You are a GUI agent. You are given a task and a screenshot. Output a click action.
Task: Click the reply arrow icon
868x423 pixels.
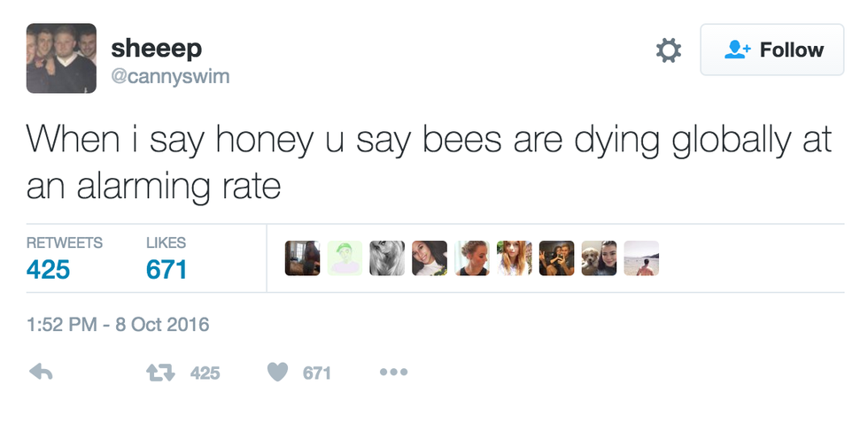(42, 373)
